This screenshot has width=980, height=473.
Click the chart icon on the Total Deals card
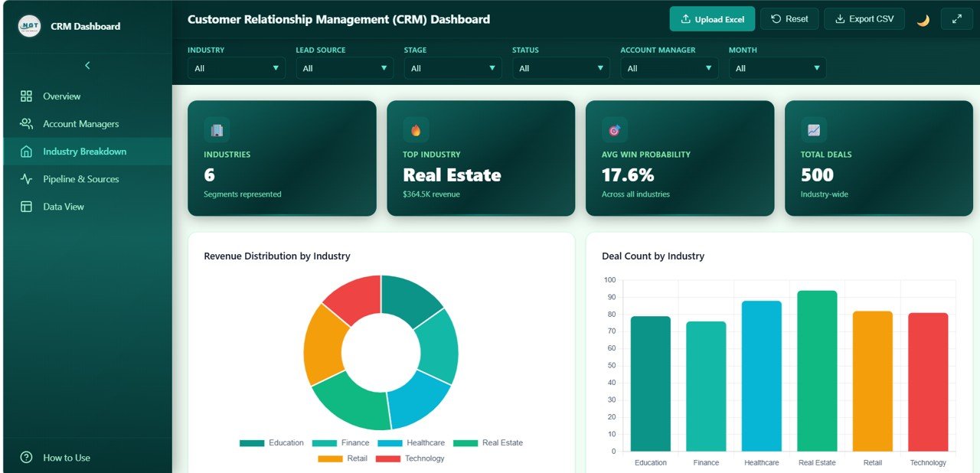pyautogui.click(x=813, y=129)
